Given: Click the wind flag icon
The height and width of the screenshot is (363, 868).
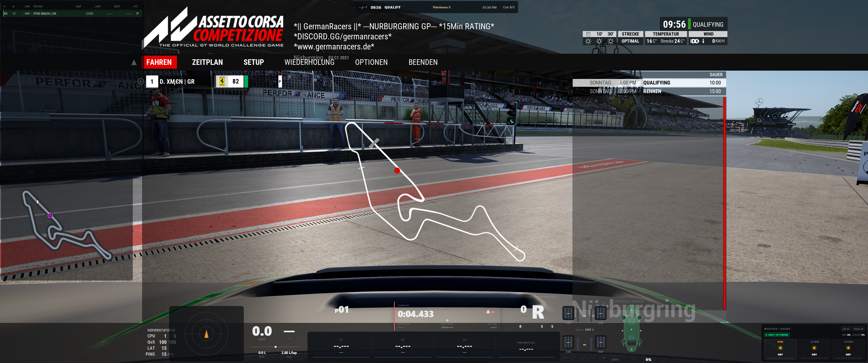Looking at the screenshot, I should 694,41.
